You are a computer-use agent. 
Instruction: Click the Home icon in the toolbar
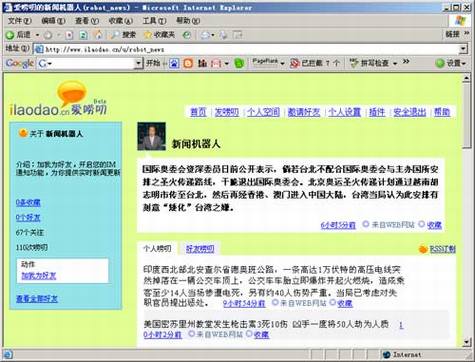point(98,35)
